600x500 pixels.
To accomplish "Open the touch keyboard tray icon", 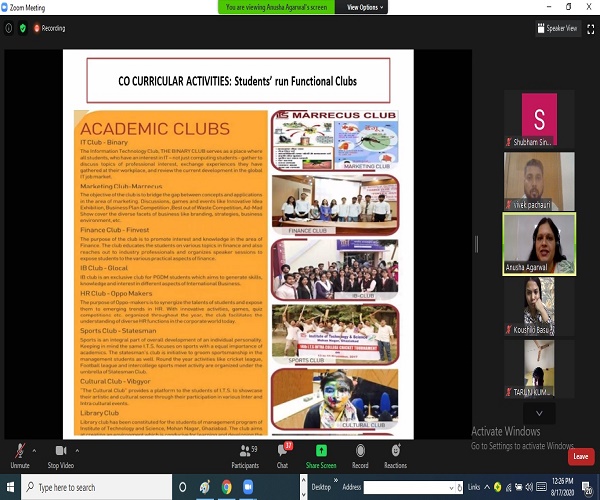I will coord(541,487).
